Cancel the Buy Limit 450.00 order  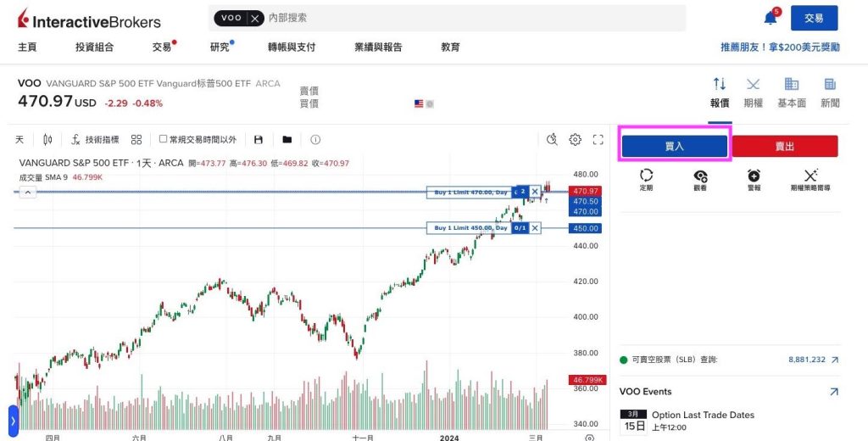coord(535,228)
